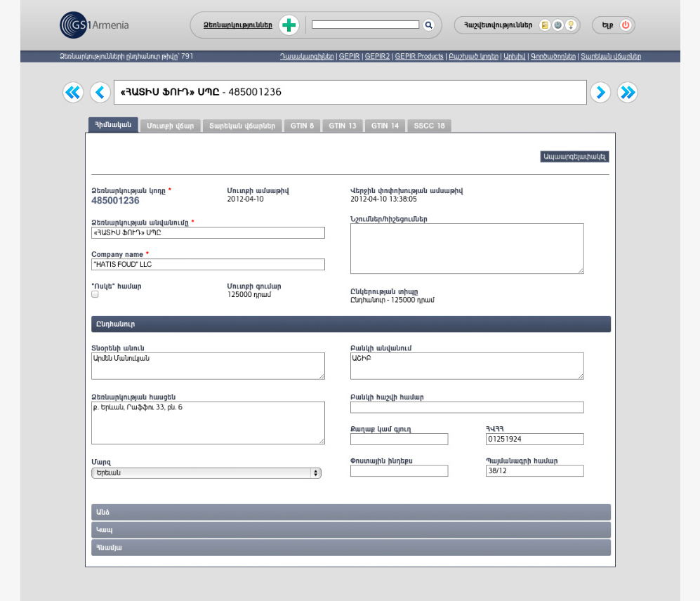Click the GS1 Armenia logo
This screenshot has width=700, height=601.
[x=94, y=25]
